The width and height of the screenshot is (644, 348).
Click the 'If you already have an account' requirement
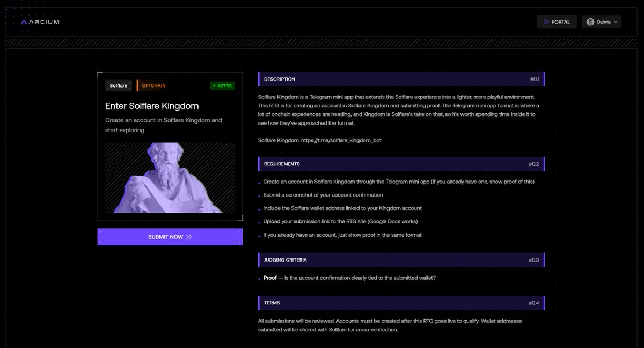[342, 235]
